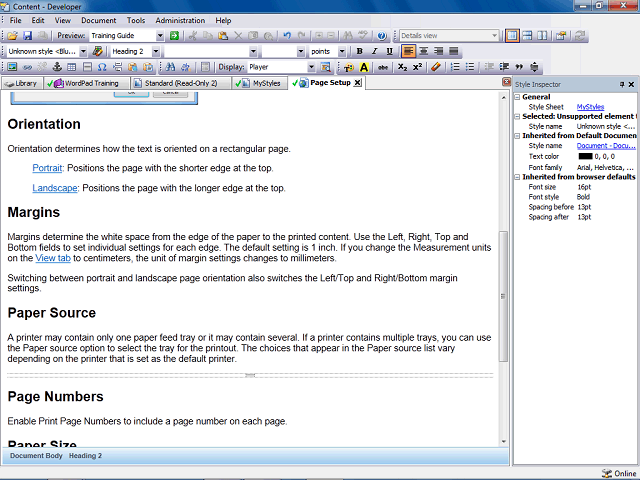Create a bulleted list
Image resolution: width=640 pixels, height=480 pixels.
coord(470,67)
